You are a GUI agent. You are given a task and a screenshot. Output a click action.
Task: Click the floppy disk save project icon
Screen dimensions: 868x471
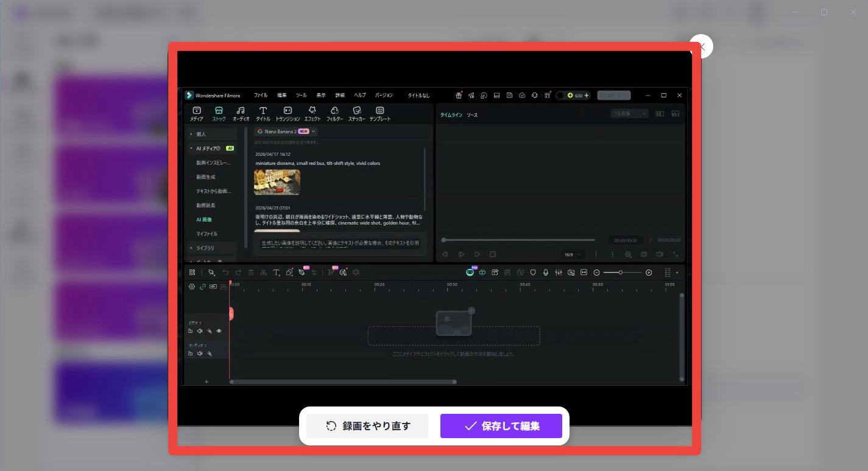point(509,96)
